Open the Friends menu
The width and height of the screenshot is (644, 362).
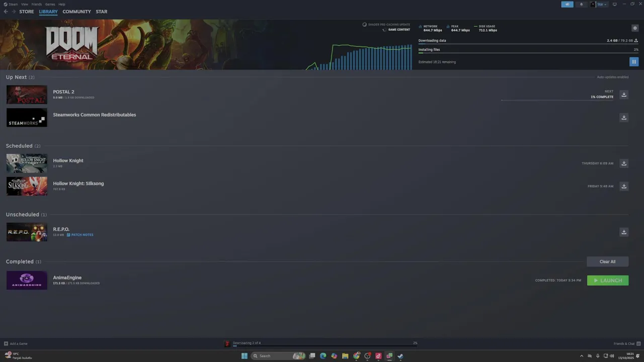tap(37, 4)
